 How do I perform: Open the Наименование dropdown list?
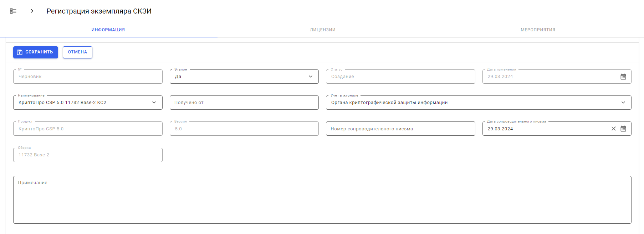coord(154,103)
